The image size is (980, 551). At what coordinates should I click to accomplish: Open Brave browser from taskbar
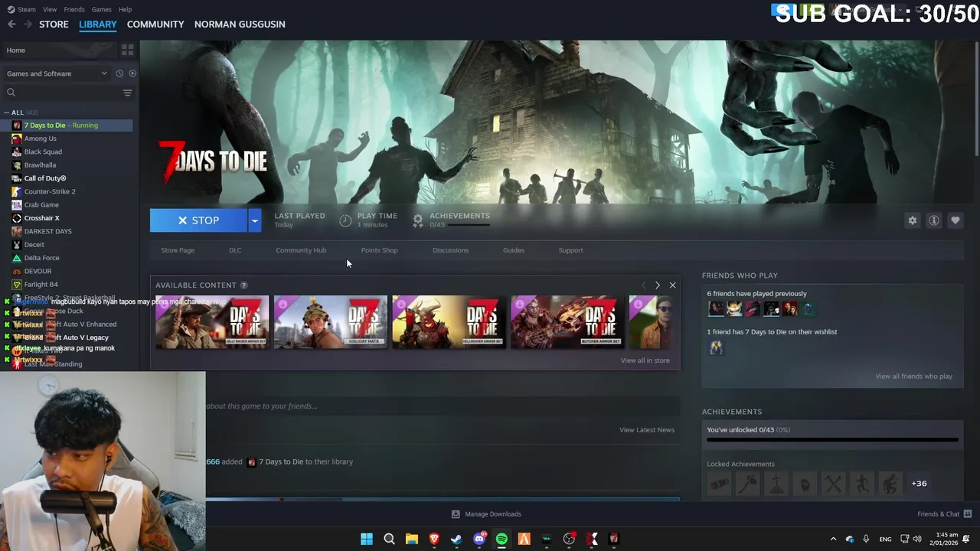pyautogui.click(x=434, y=539)
